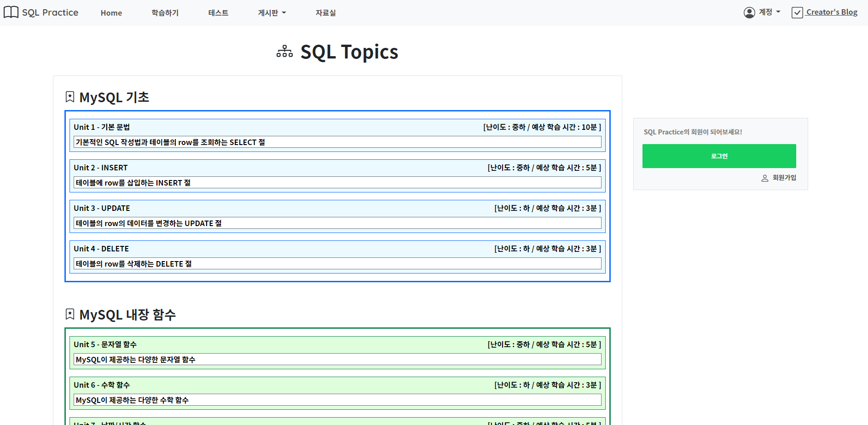Click the SQL Practice book logo icon
This screenshot has height=425, width=868.
(11, 12)
